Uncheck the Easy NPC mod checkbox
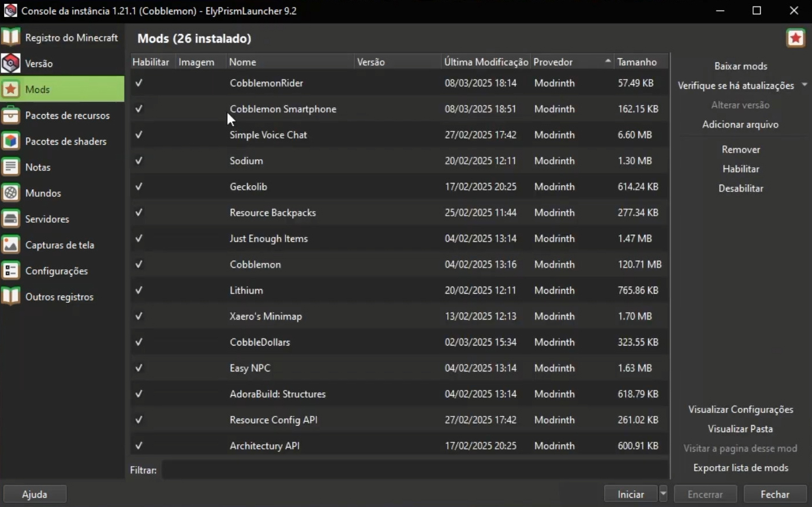The height and width of the screenshot is (507, 812). (x=139, y=369)
